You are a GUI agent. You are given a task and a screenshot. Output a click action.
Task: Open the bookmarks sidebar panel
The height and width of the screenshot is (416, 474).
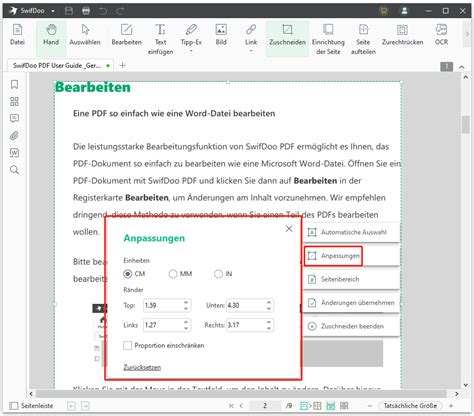tap(14, 84)
